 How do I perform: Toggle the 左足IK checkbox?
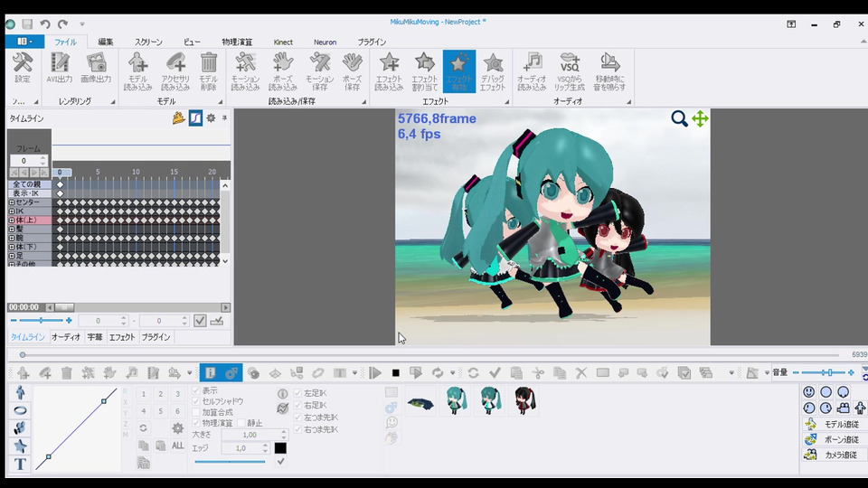pos(297,393)
